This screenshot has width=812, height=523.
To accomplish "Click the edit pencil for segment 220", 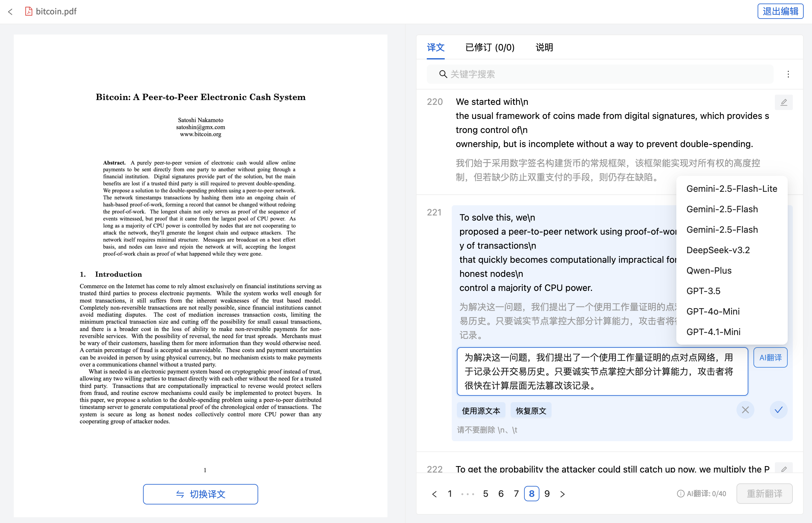I will point(784,102).
